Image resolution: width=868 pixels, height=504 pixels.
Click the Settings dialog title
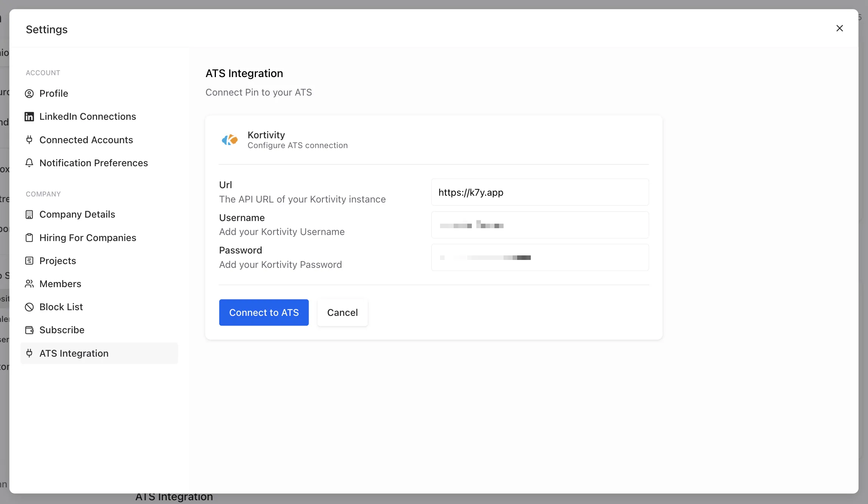pos(46,29)
